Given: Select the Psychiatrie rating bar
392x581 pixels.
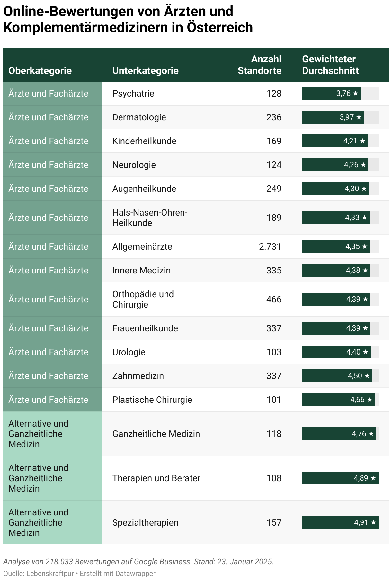Looking at the screenshot, I should pos(340,94).
